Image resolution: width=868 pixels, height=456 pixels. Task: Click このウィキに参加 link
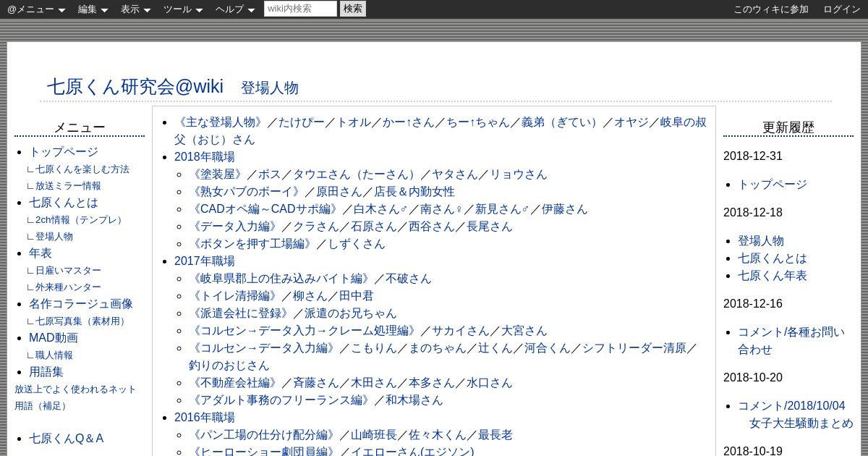click(771, 9)
